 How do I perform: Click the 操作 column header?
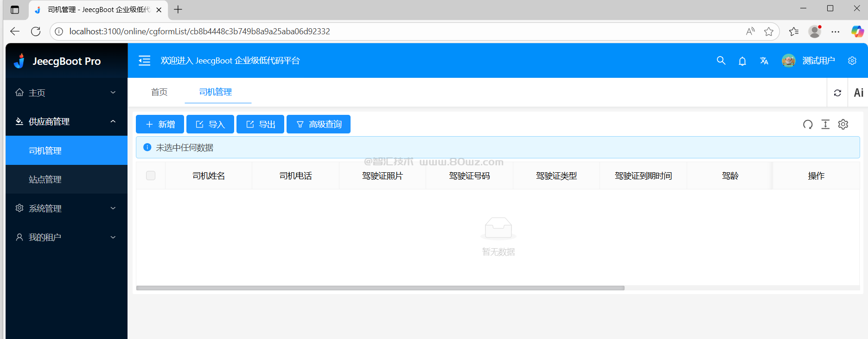pyautogui.click(x=816, y=176)
